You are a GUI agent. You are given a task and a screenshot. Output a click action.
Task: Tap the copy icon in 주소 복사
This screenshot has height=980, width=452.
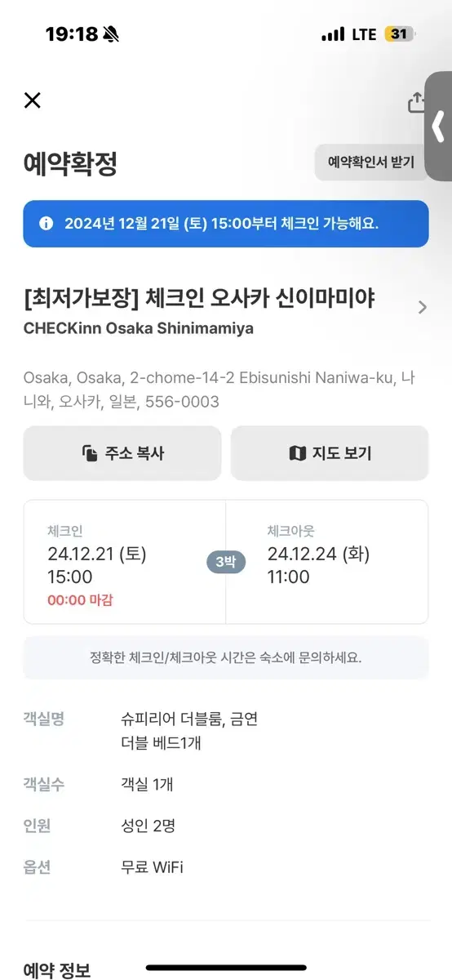pyautogui.click(x=90, y=453)
